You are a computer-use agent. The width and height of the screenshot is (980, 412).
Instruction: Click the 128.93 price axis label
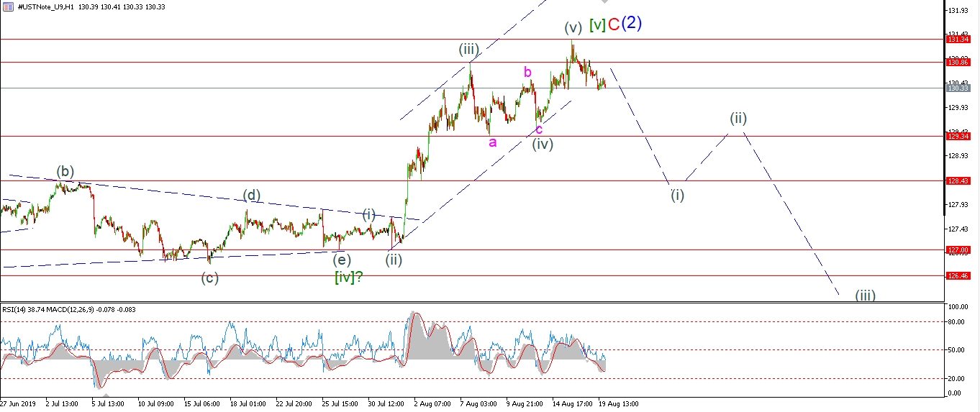[x=958, y=156]
